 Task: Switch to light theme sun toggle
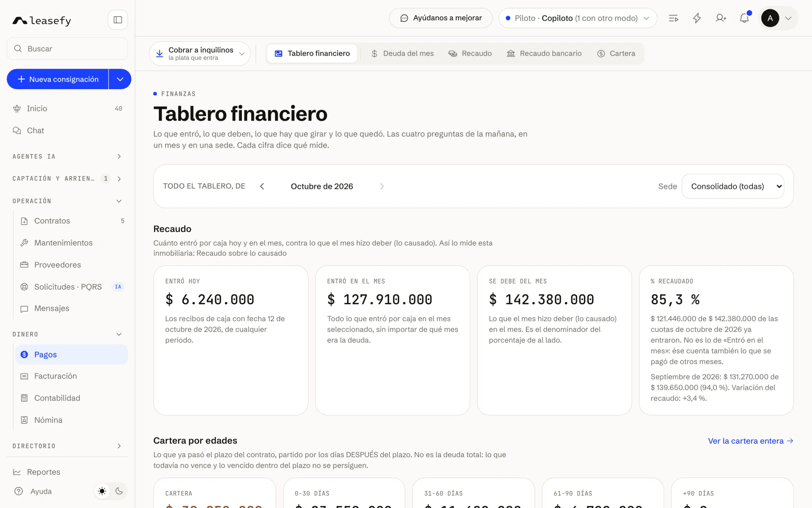point(102,491)
